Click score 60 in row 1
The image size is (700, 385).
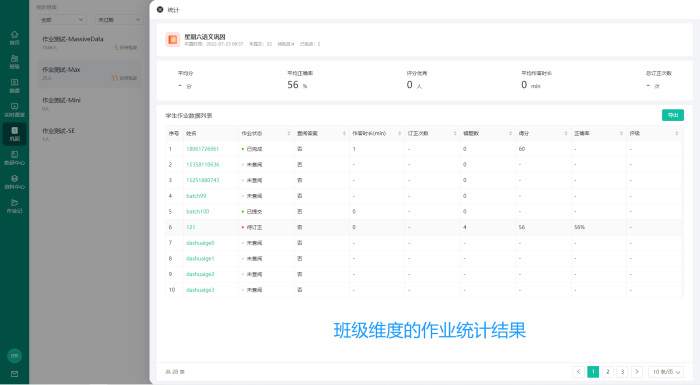pyautogui.click(x=522, y=149)
